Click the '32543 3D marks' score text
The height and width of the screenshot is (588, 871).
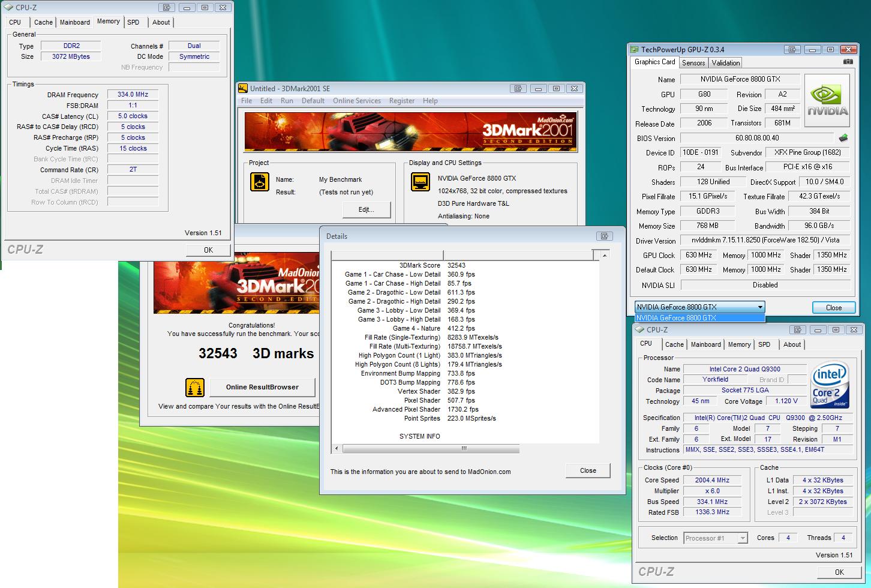click(x=256, y=353)
